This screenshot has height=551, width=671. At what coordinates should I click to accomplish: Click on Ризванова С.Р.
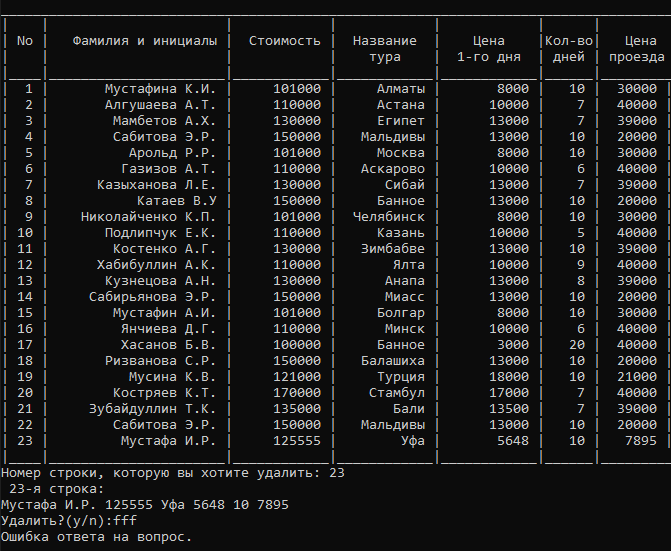point(160,361)
